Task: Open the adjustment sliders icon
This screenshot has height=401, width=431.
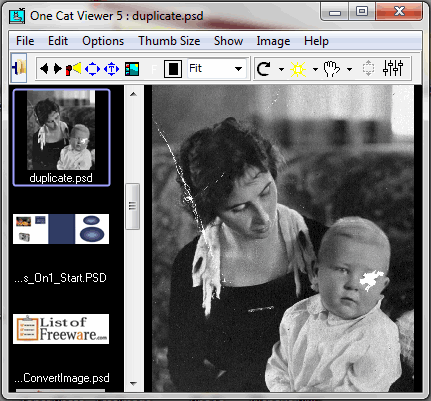Action: (393, 68)
